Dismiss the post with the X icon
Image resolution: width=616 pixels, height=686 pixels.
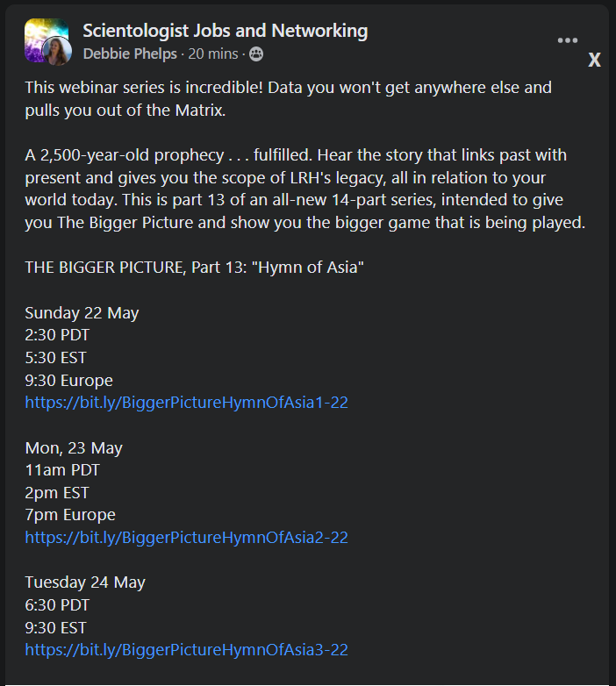[x=594, y=61]
